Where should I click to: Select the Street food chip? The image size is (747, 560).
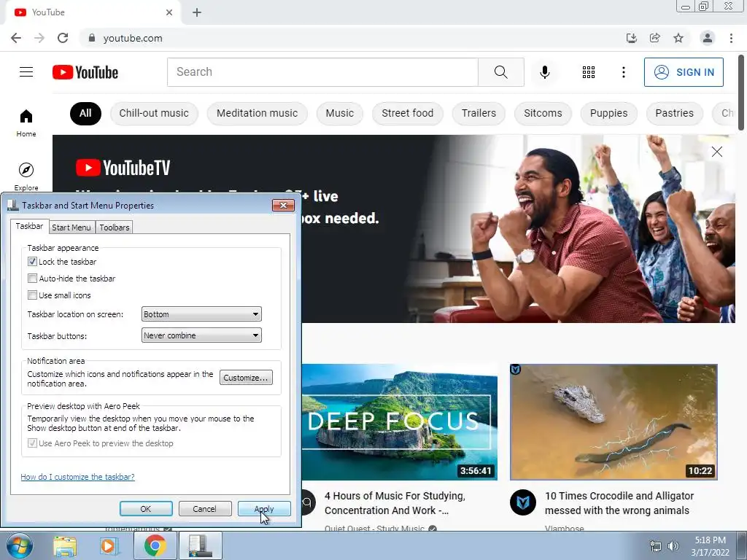pyautogui.click(x=407, y=113)
